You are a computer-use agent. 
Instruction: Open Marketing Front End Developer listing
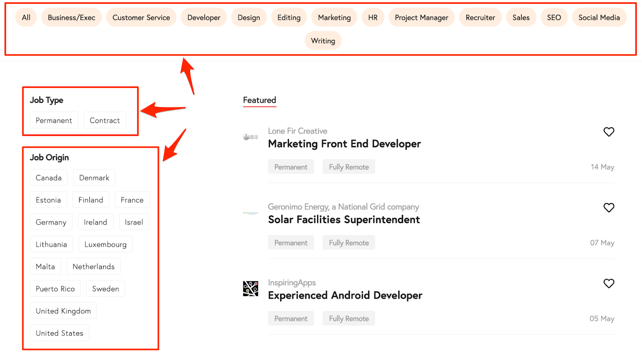click(344, 144)
